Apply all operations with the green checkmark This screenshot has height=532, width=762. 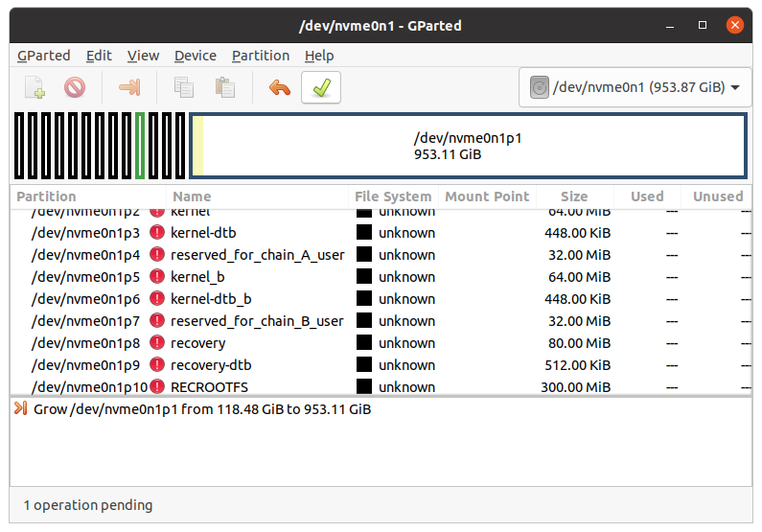click(x=321, y=88)
